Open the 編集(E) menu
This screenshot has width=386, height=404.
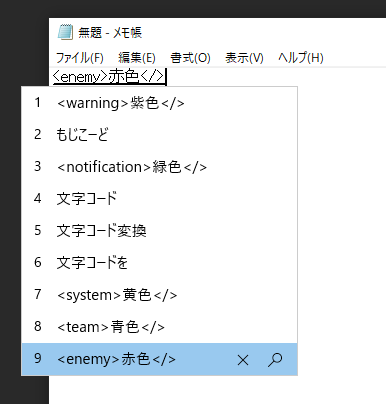pos(137,58)
